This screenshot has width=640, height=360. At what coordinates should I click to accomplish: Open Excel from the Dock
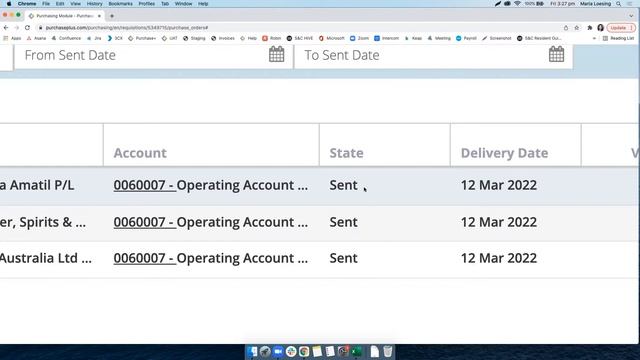click(356, 351)
